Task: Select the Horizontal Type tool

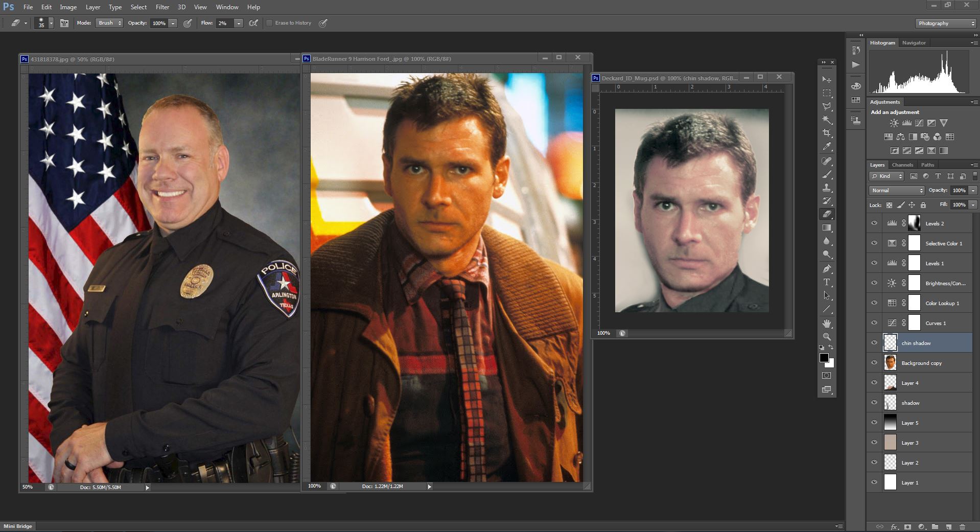Action: coord(827,282)
